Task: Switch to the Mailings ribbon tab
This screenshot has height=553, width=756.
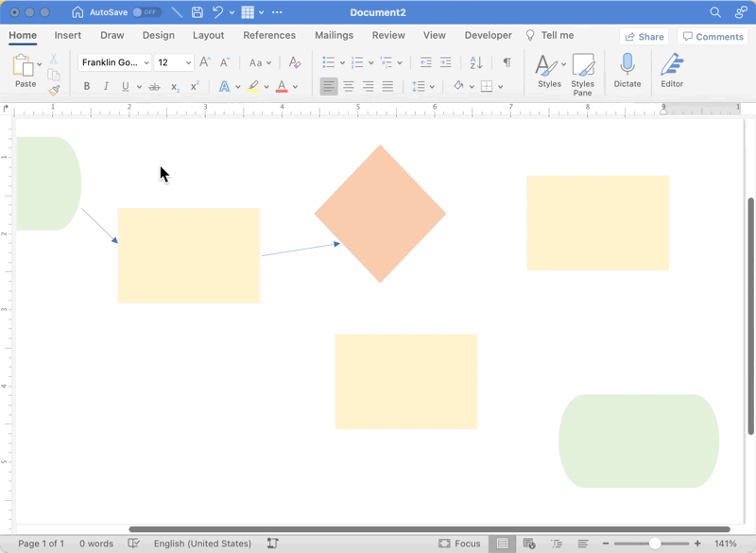Action: [334, 35]
